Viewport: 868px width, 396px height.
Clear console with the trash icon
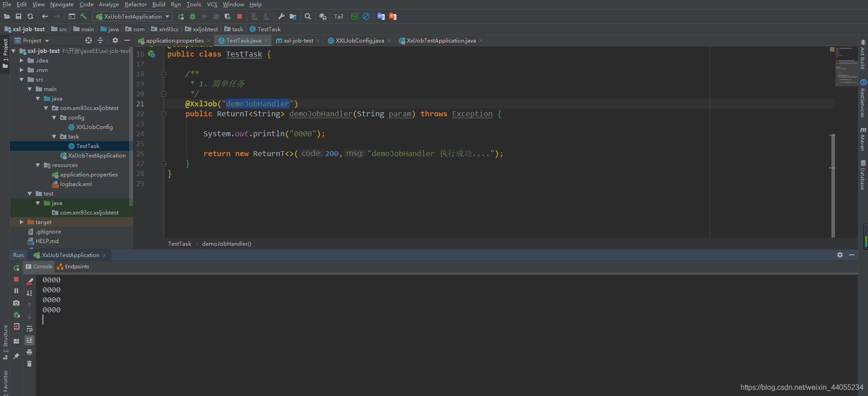(x=29, y=363)
